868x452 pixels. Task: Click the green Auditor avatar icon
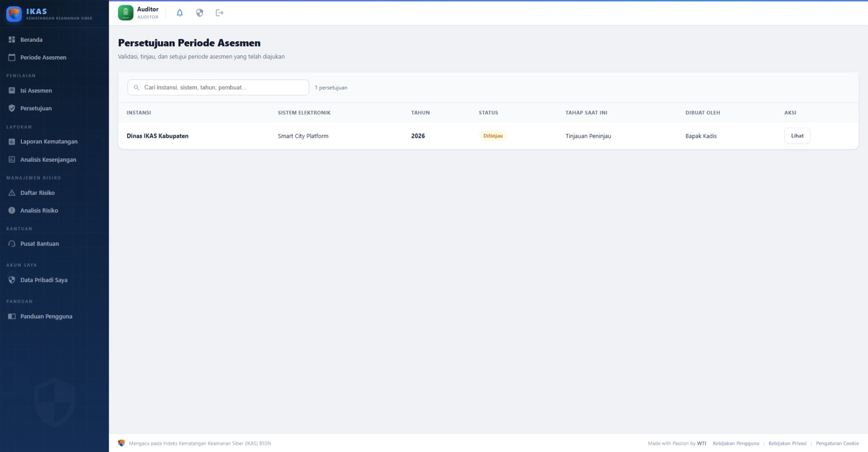(x=126, y=13)
